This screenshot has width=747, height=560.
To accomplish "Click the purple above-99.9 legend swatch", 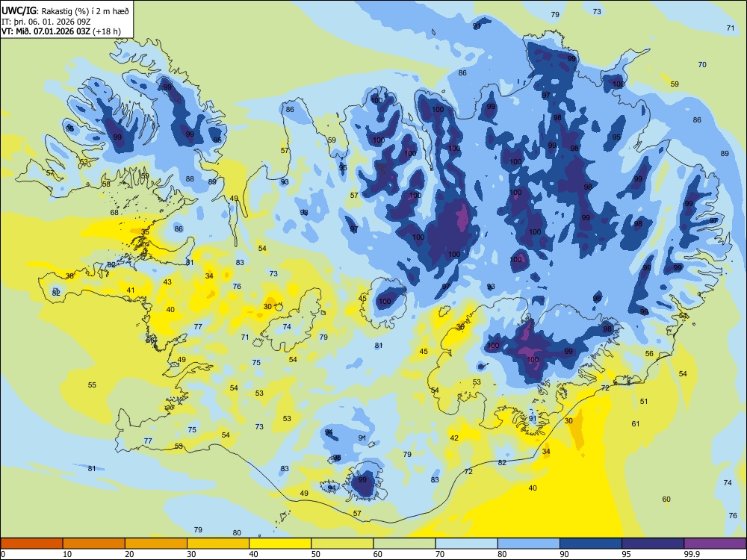I will 715,544.
